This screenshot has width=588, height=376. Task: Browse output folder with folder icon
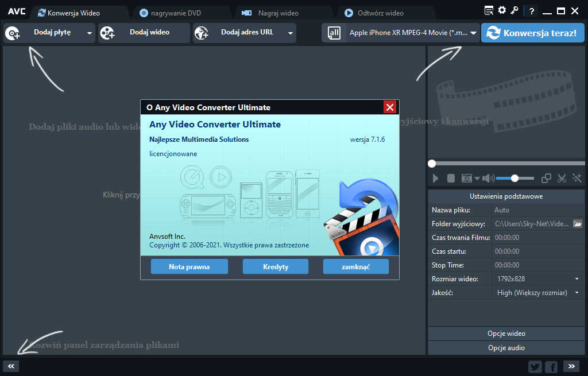tap(578, 224)
